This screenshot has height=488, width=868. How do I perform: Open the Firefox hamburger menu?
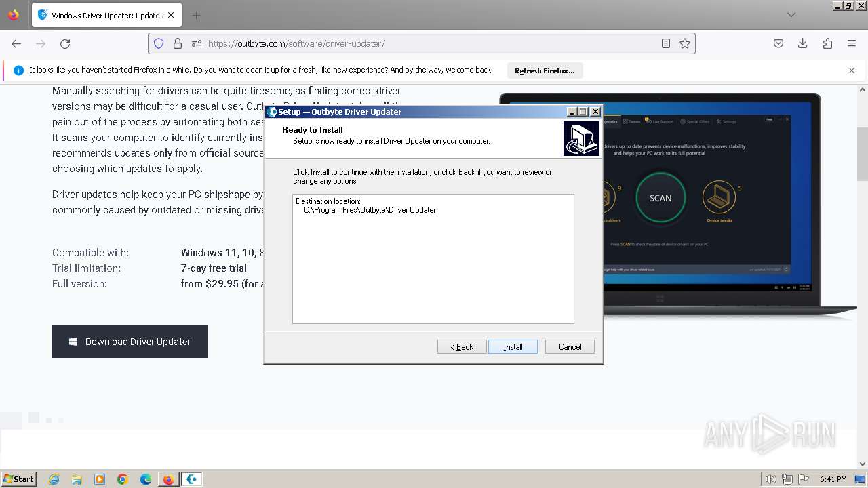pyautogui.click(x=852, y=43)
